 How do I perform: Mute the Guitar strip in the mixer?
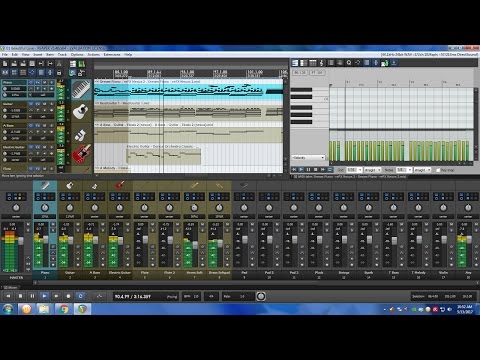78,225
